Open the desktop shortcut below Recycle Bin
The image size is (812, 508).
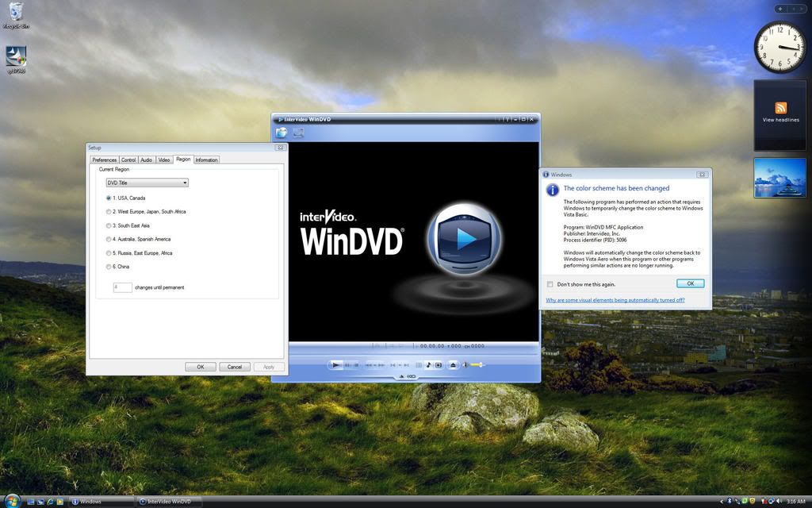16,60
